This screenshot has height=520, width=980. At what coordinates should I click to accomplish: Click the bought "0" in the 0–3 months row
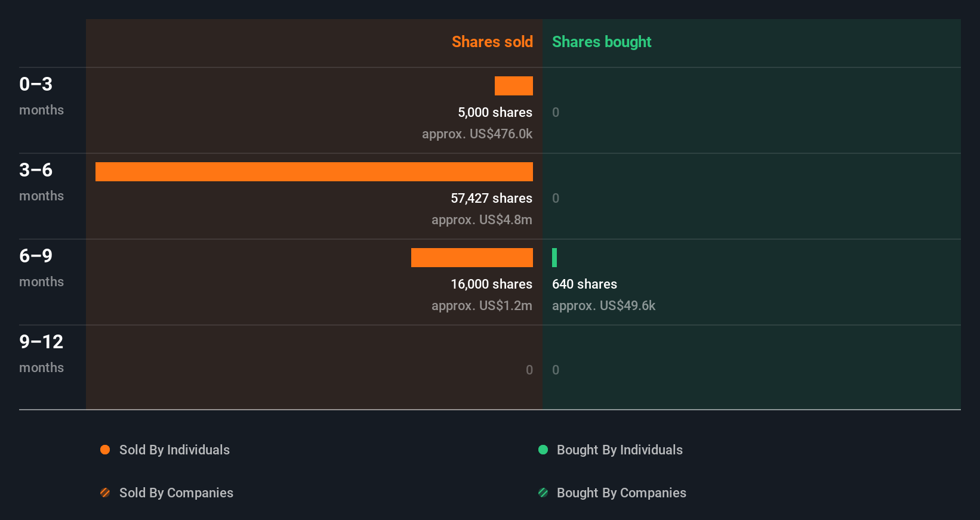pyautogui.click(x=556, y=112)
